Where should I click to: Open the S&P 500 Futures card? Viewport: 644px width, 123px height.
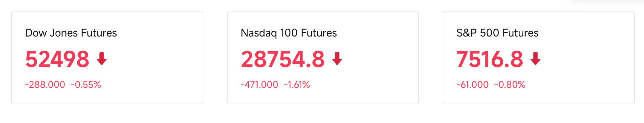click(539, 58)
